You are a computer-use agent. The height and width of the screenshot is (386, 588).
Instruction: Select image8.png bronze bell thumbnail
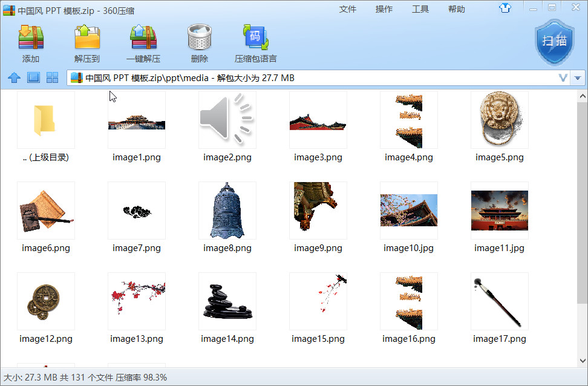pos(227,211)
